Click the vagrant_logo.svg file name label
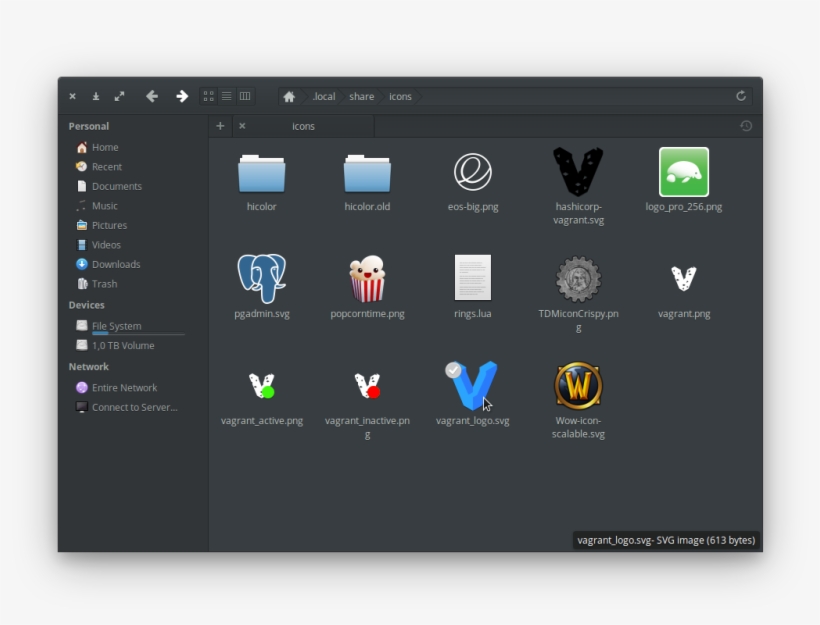Screen dimensions: 820x625 pos(473,421)
